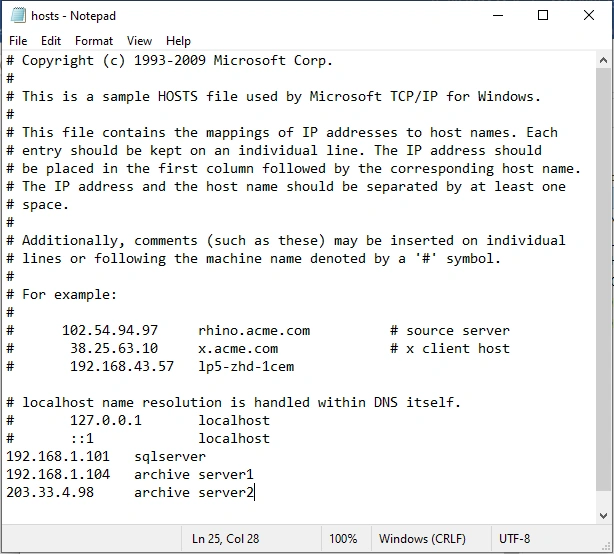Open the File menu
Screen dimensions: 614x554
18,41
